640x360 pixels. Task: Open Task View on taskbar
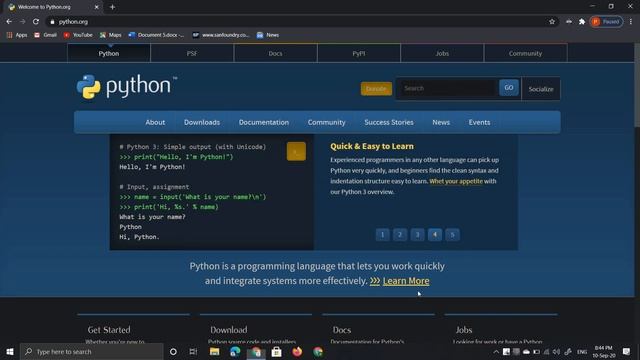pos(193,351)
